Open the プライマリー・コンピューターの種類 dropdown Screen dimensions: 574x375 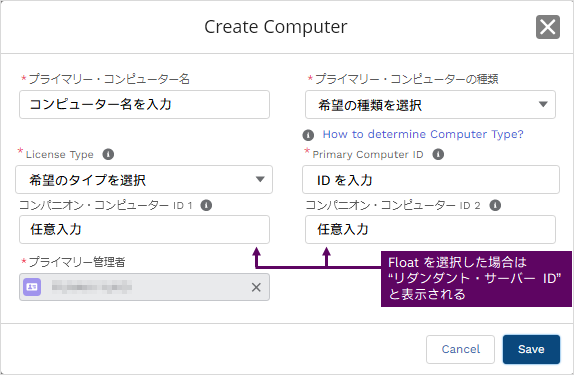(430, 105)
